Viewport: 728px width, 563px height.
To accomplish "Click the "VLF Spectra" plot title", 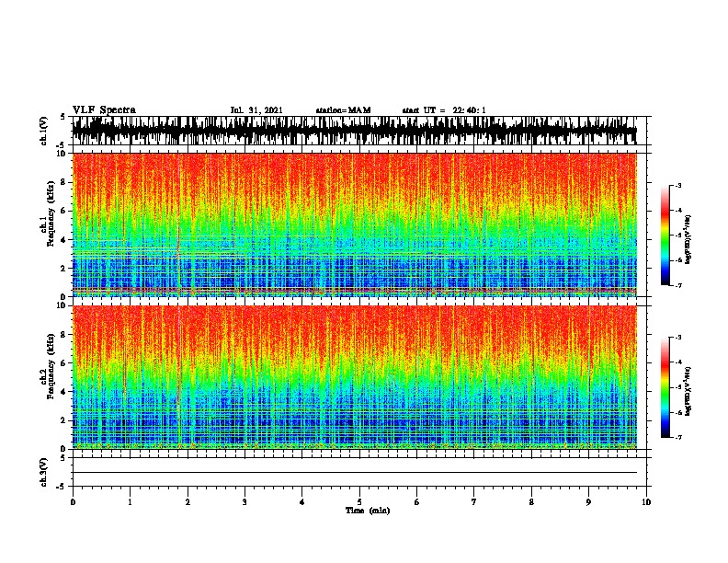I will pos(104,110).
